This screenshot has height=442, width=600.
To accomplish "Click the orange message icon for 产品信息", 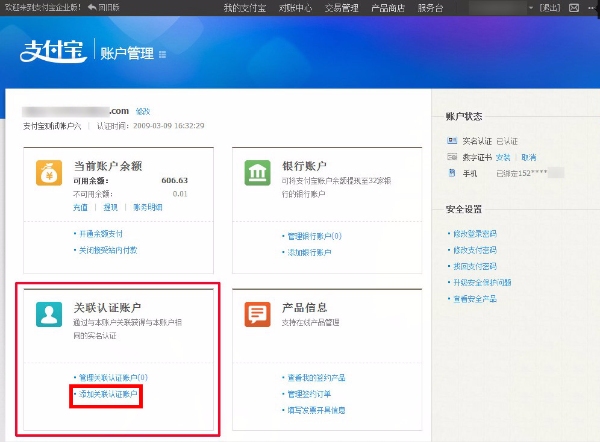I will 258,314.
